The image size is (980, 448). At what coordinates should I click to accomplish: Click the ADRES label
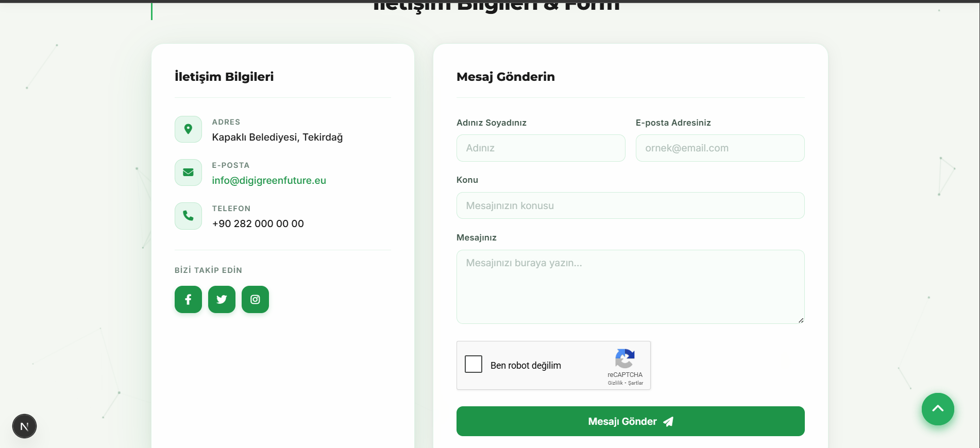tap(226, 122)
